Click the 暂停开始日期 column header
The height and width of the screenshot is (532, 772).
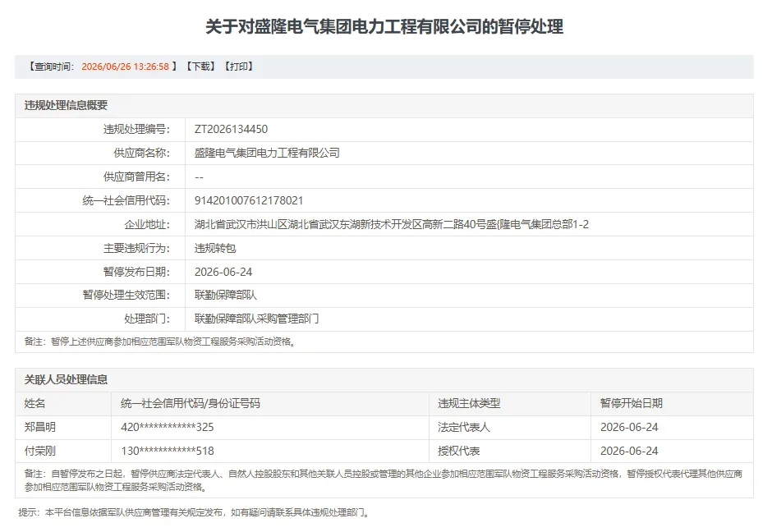pos(632,404)
